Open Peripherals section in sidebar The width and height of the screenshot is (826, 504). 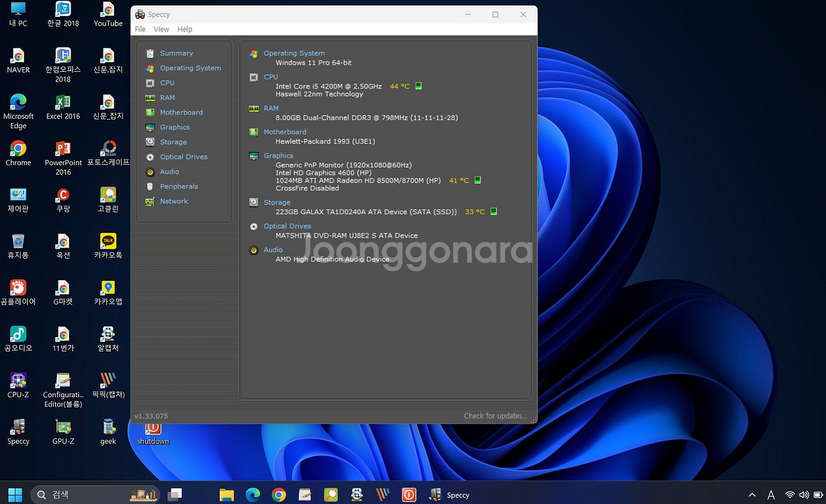pos(179,186)
